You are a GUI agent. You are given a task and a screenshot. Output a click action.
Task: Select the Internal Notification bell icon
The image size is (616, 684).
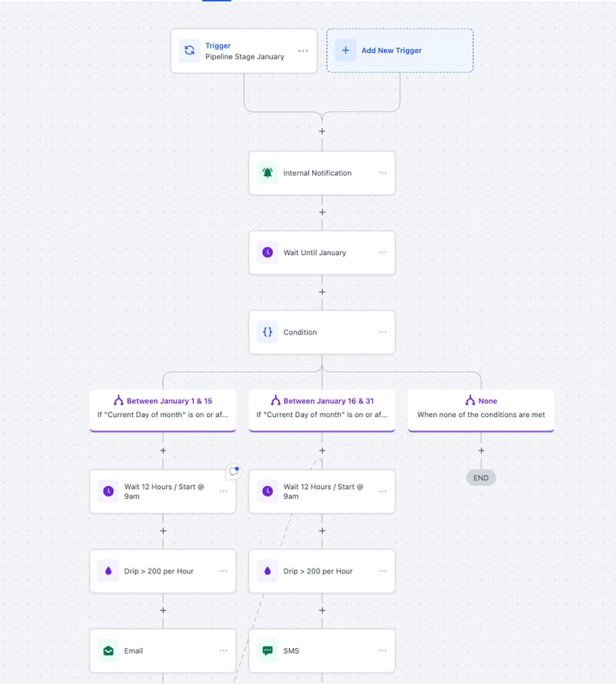pos(268,172)
